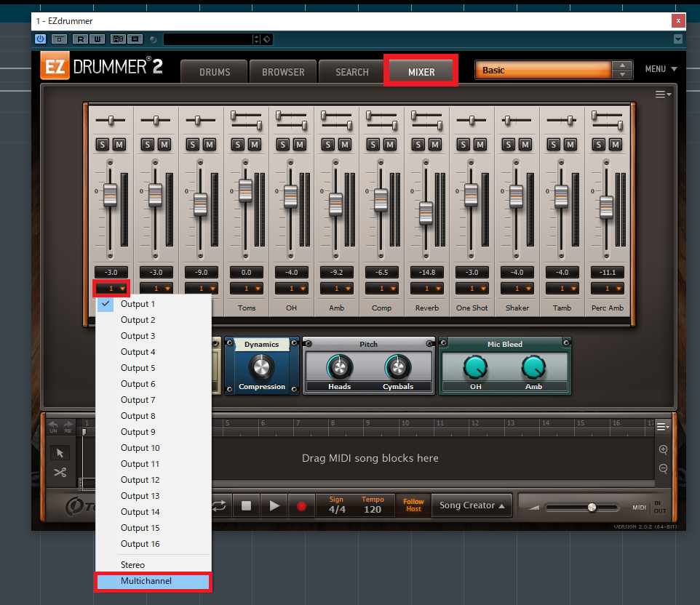Screen dimensions: 700x605
Task: Open the Comp channel output dropdown
Action: [382, 289]
